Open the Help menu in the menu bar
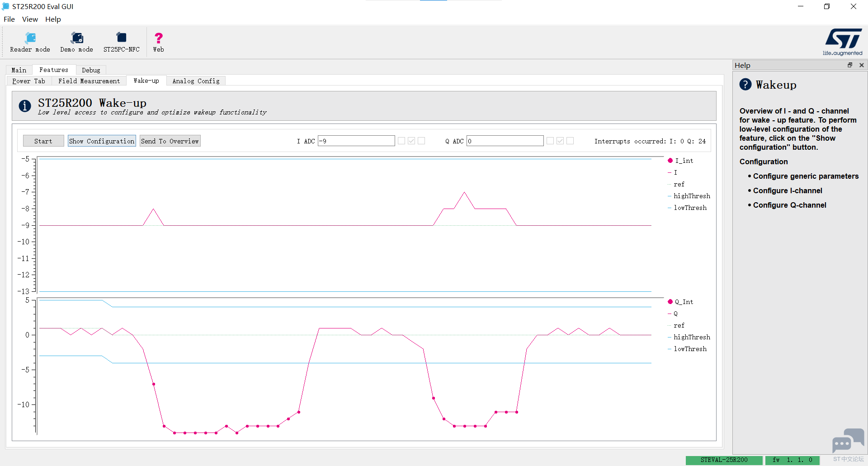 pos(53,19)
